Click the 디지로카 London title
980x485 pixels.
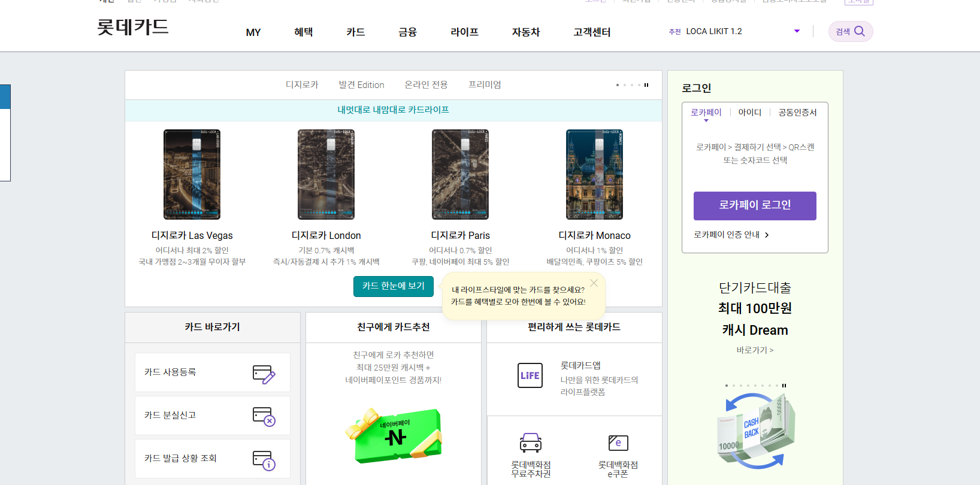click(x=326, y=235)
